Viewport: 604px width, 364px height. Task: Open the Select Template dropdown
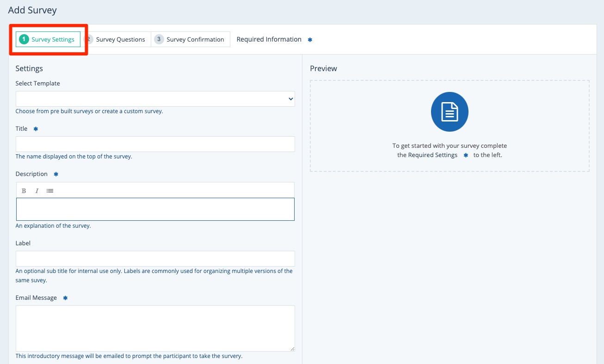(155, 99)
